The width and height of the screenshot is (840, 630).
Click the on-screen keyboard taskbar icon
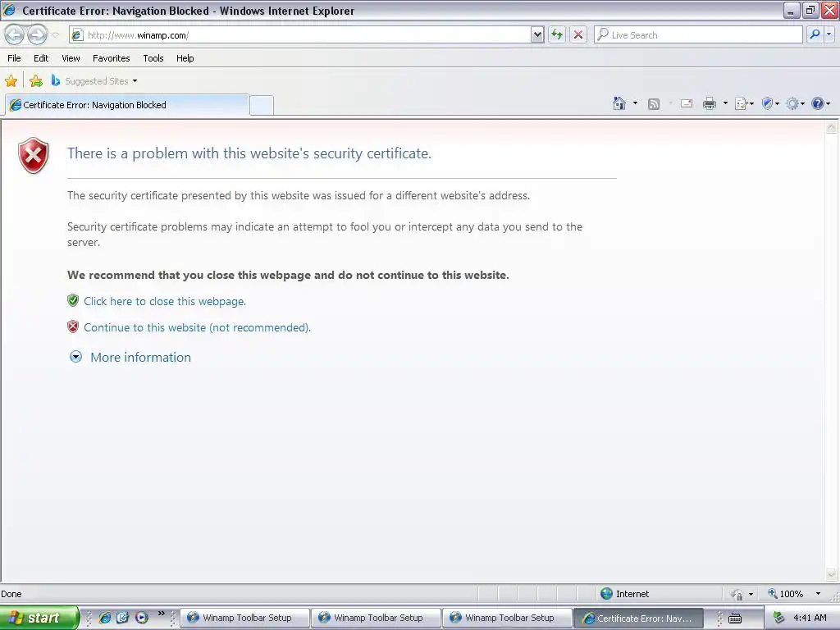tap(735, 619)
